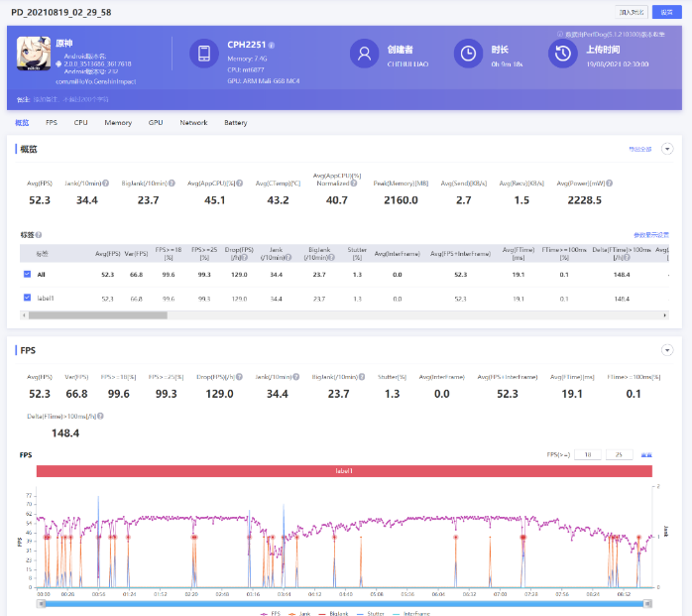Collapse the overview section with the chevron
692x616 pixels.
click(667, 149)
